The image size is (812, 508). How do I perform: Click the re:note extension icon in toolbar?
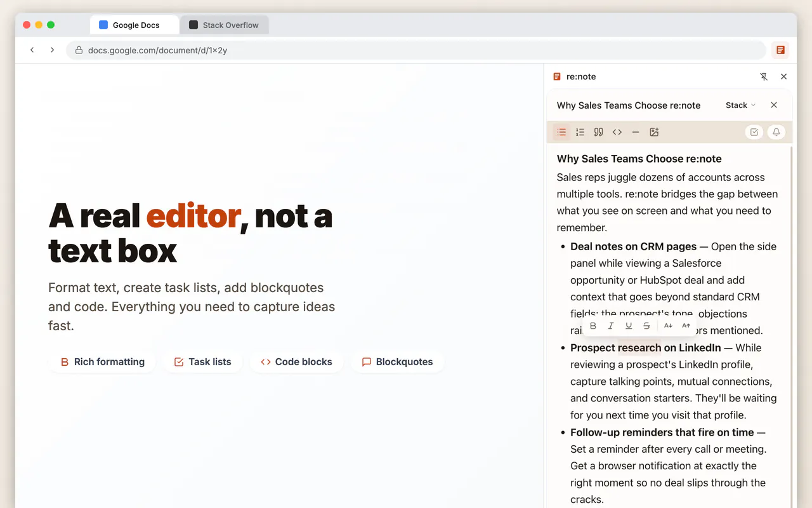coord(780,50)
